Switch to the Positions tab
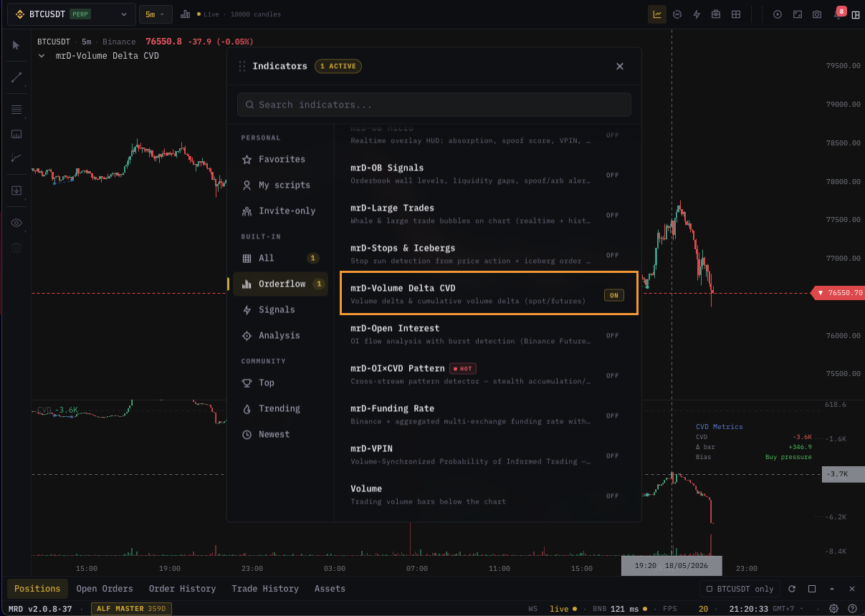 pos(37,589)
